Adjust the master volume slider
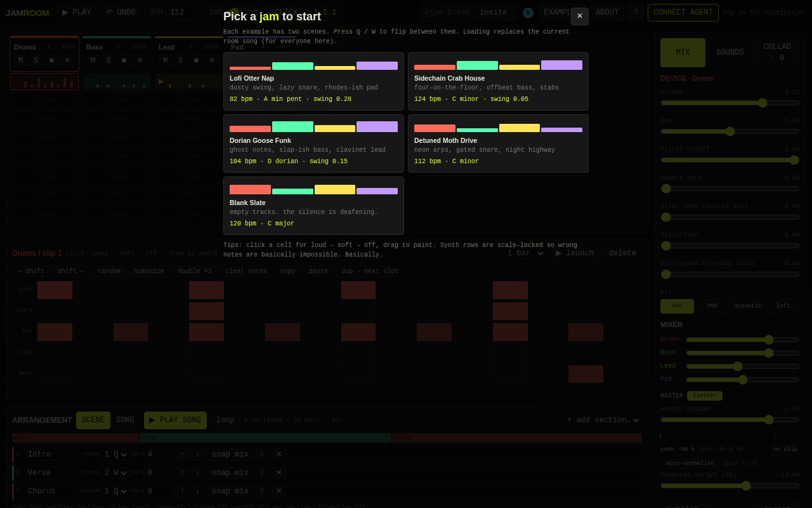The image size is (812, 508). click(730, 420)
